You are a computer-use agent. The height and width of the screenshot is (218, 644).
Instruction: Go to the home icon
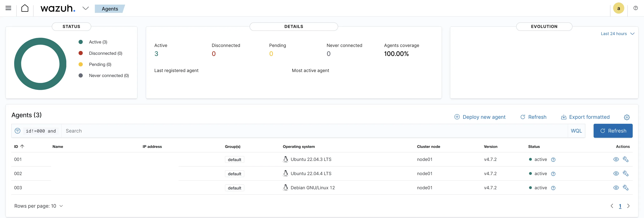pyautogui.click(x=25, y=8)
